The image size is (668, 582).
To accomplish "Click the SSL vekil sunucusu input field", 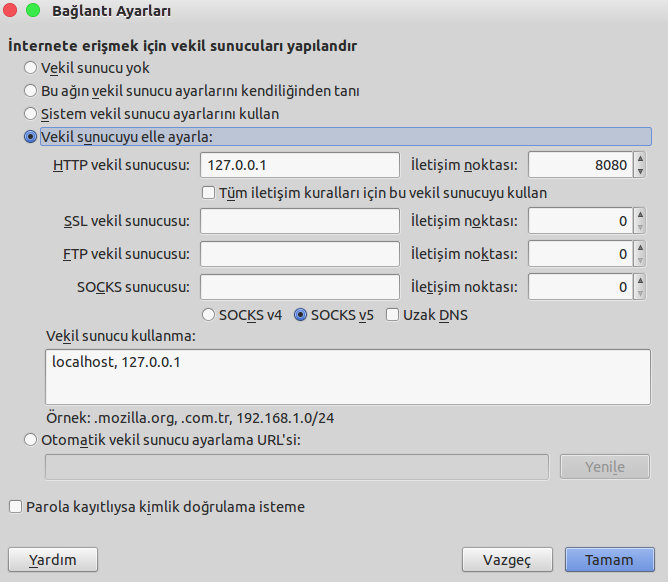I will click(299, 221).
